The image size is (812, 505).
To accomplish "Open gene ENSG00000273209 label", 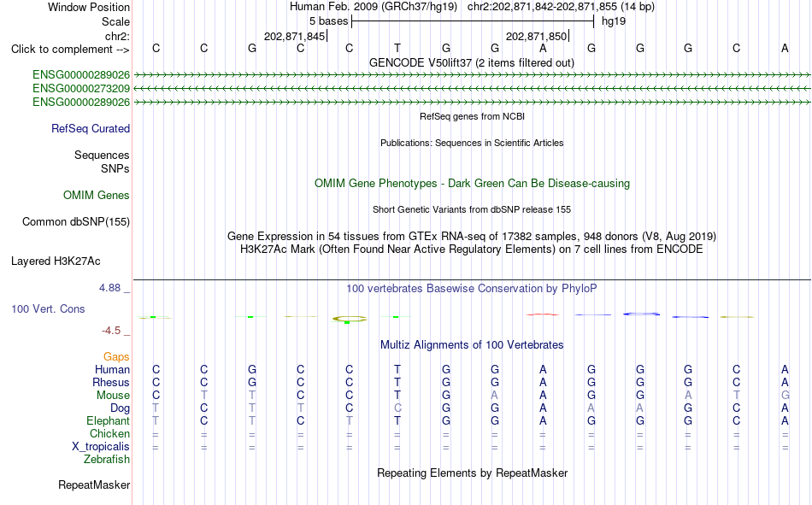I will coord(81,89).
